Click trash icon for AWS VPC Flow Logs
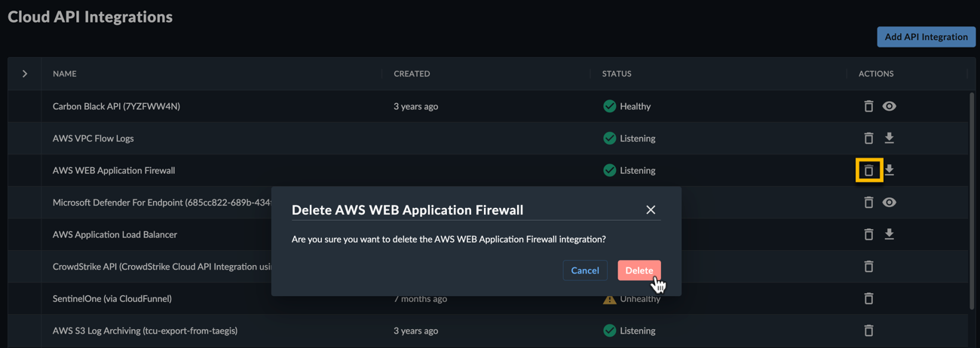 coord(868,139)
